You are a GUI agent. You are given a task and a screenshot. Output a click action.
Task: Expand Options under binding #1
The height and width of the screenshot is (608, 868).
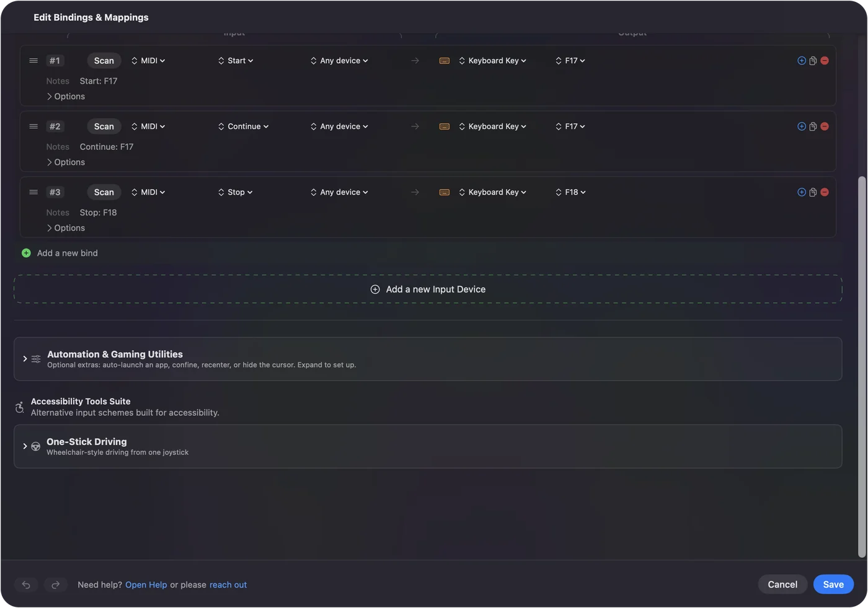click(x=66, y=97)
